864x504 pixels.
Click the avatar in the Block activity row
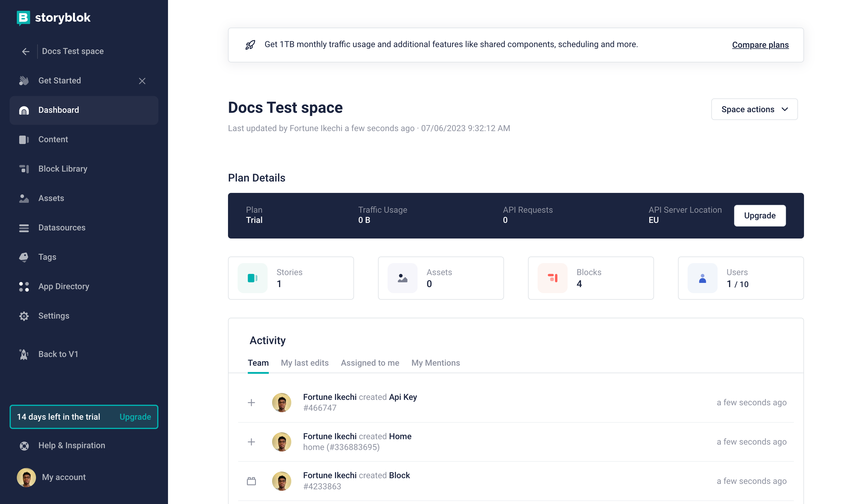click(281, 481)
